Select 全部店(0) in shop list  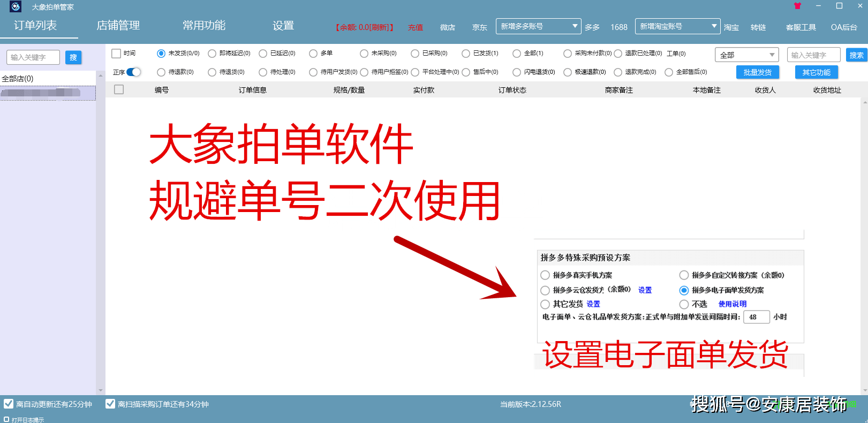pyautogui.click(x=18, y=79)
